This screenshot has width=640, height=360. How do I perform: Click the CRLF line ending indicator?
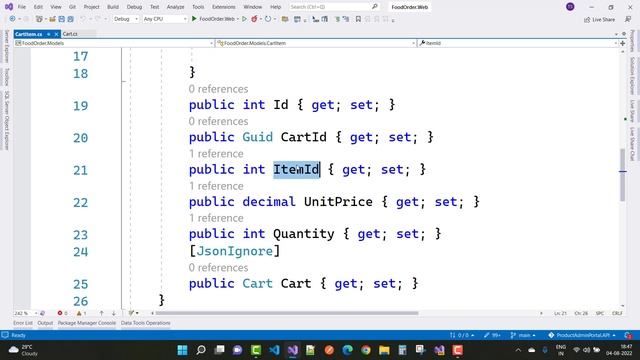point(617,313)
